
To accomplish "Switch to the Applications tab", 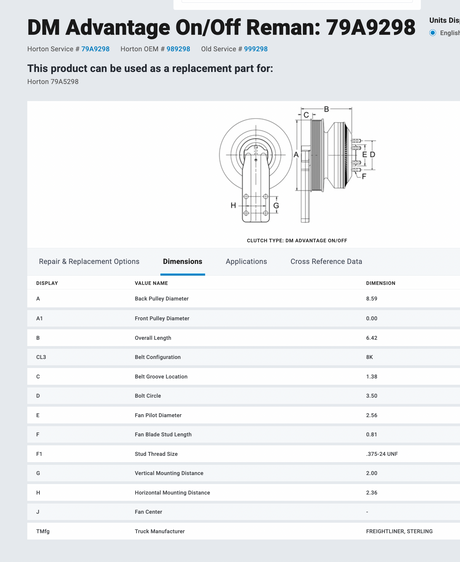I will click(x=246, y=262).
